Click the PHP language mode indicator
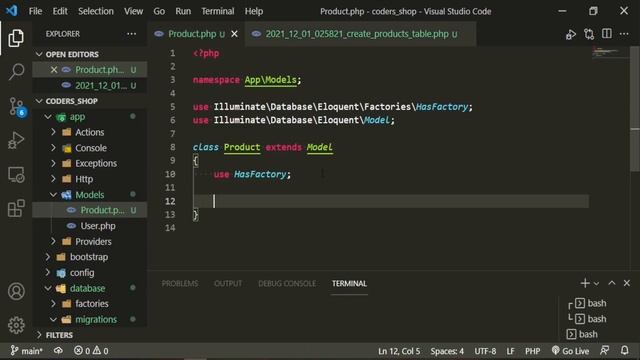640x360 pixels. point(533,351)
